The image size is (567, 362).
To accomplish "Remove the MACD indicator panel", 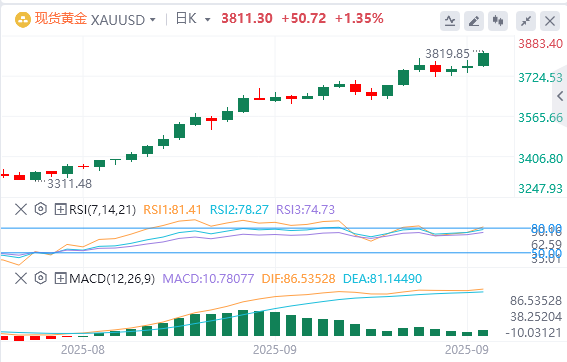I will click(21, 278).
